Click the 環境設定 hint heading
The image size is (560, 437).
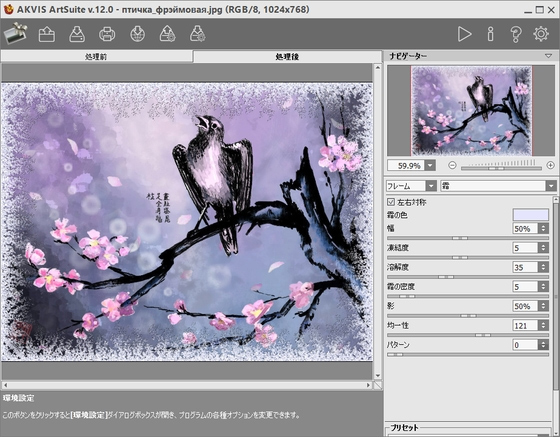click(18, 398)
